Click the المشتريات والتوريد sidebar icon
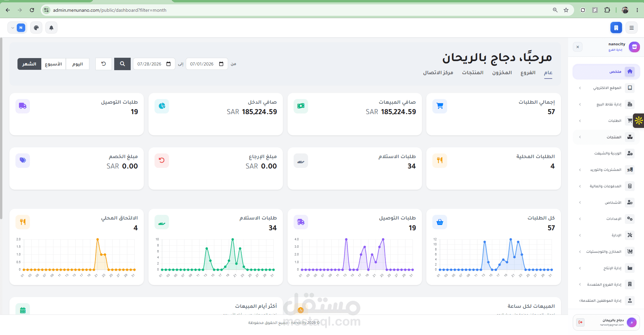The height and width of the screenshot is (335, 644). click(x=630, y=170)
